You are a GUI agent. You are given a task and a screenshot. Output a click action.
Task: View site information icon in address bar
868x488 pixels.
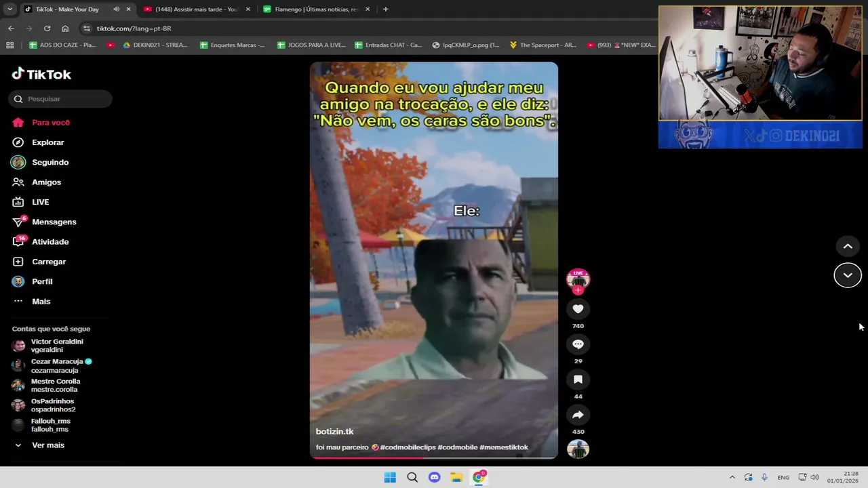[86, 28]
